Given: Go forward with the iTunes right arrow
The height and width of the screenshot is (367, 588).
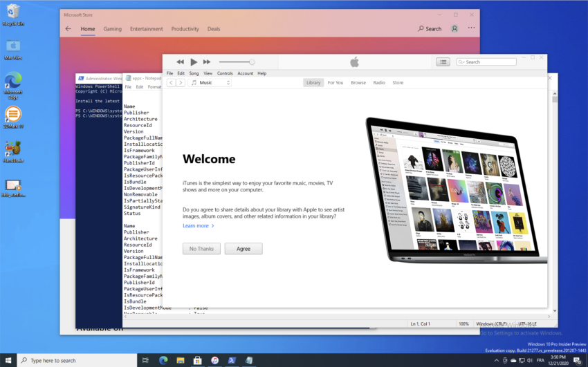Looking at the screenshot, I should (181, 83).
